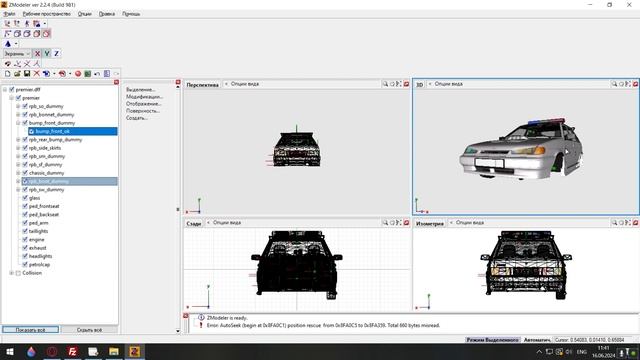640x360 pixels.
Task: Click the green textures browser icon
Action: [87, 73]
